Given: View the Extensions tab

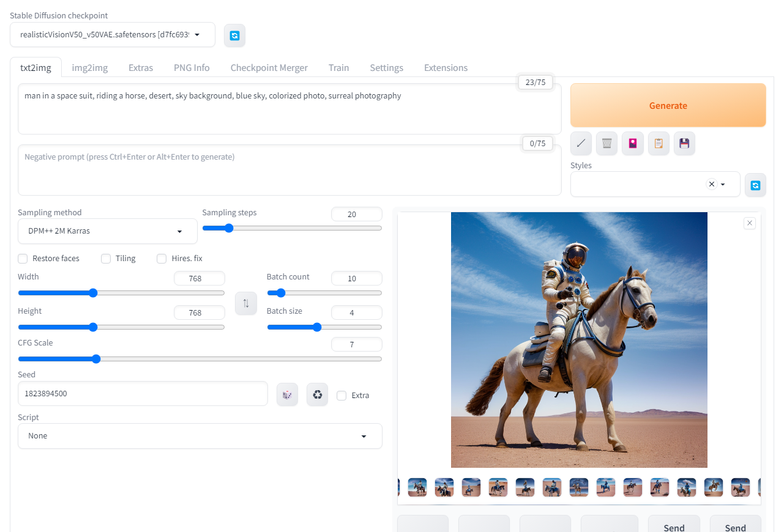Looking at the screenshot, I should tap(446, 68).
